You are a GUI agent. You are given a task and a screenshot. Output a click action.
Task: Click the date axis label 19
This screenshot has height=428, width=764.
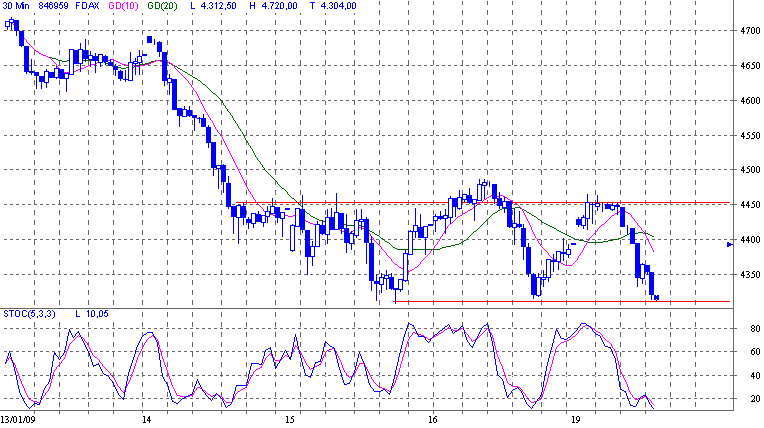[576, 419]
